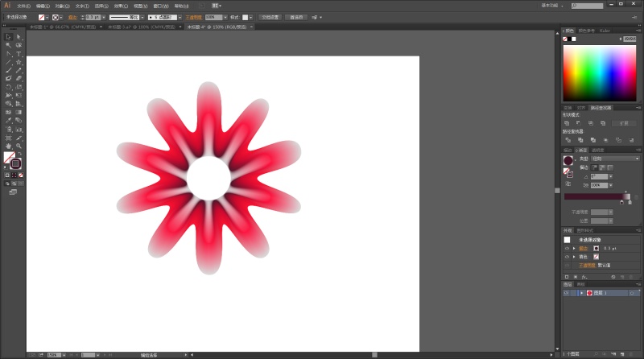Select the Selection (arrow) tool
The width and height of the screenshot is (644, 359).
[x=8, y=36]
